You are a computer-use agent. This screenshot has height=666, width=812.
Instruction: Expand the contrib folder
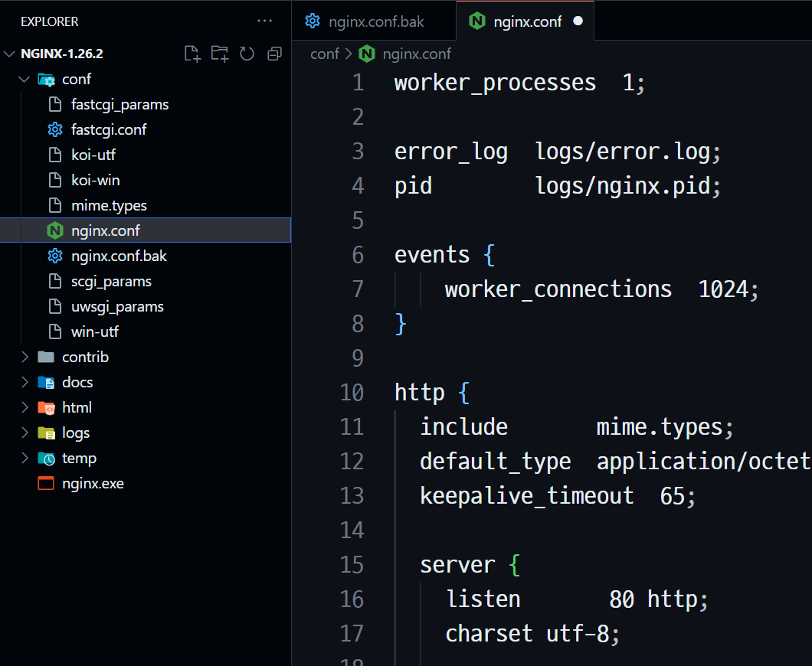[25, 357]
